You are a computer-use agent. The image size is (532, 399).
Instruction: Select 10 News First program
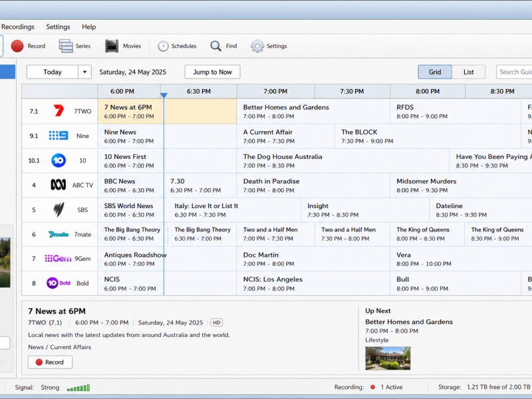tap(167, 161)
